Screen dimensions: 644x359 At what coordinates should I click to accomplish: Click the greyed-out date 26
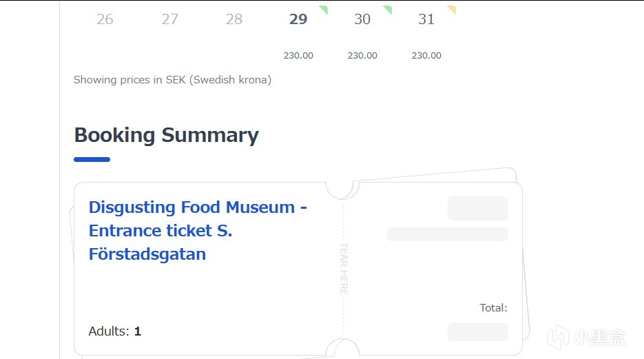point(105,20)
